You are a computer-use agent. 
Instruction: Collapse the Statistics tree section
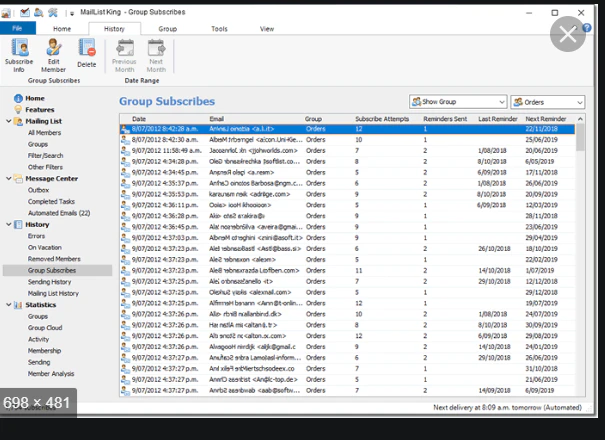pyautogui.click(x=8, y=305)
